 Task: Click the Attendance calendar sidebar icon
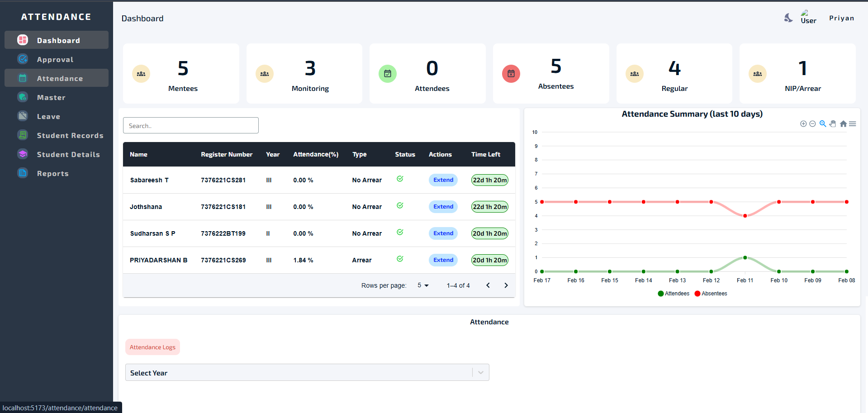pos(23,78)
